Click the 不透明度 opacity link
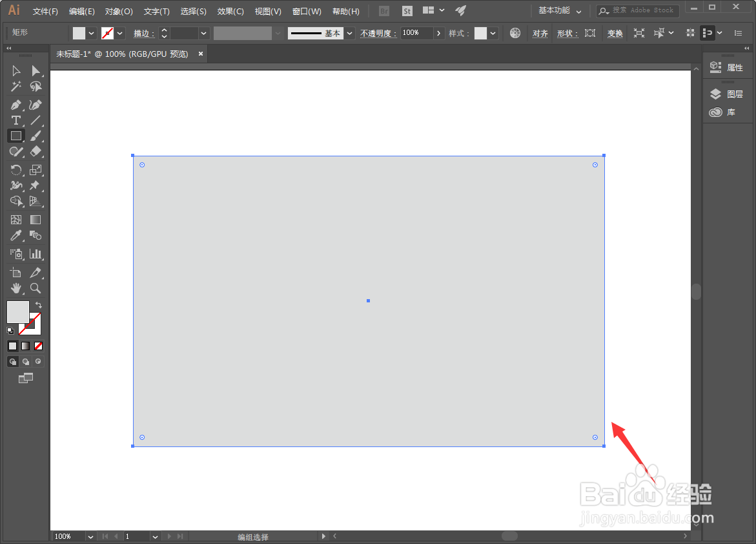Viewport: 756px width, 544px height. point(378,34)
